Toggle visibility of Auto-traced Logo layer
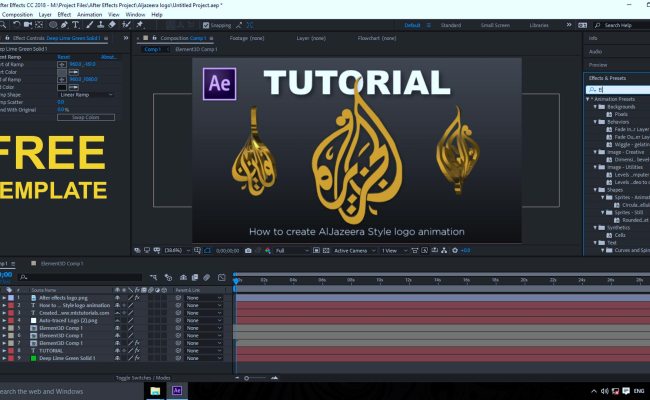The height and width of the screenshot is (400, 650). pyautogui.click(x=117, y=320)
